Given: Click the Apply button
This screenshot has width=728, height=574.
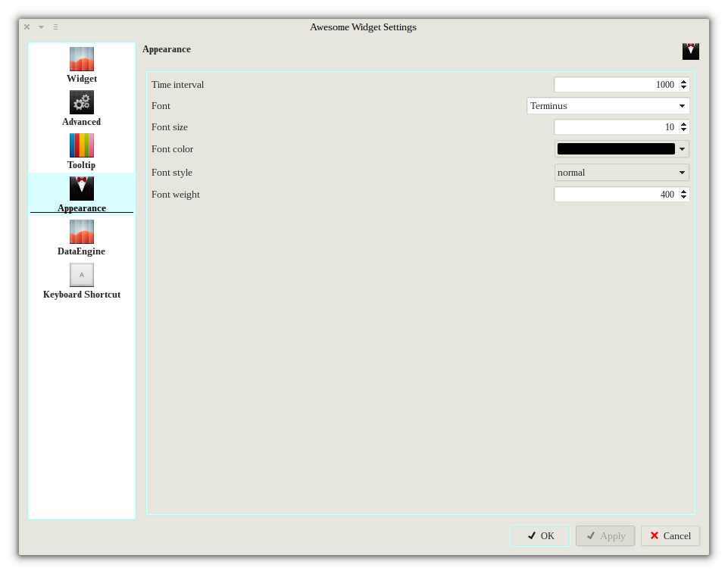Looking at the screenshot, I should pos(605,536).
